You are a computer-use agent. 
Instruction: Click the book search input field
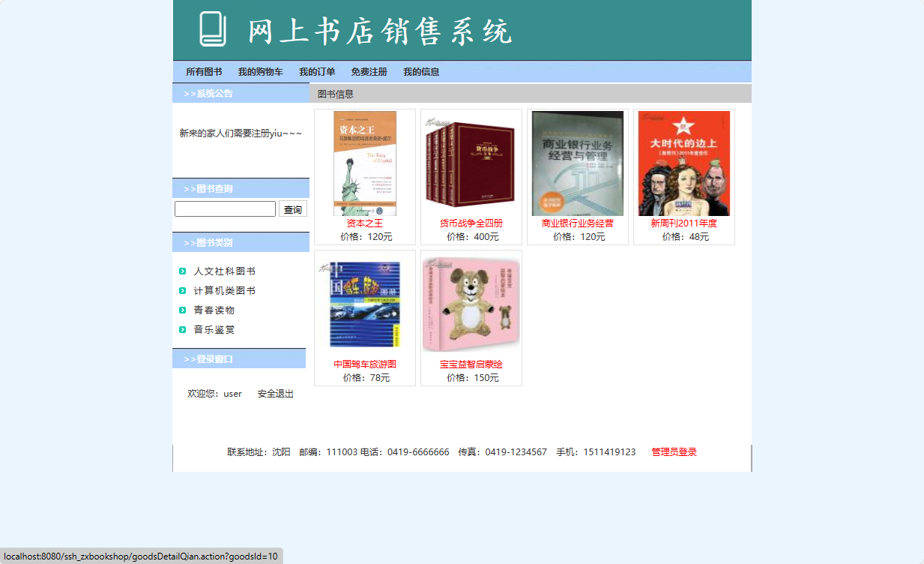point(225,208)
